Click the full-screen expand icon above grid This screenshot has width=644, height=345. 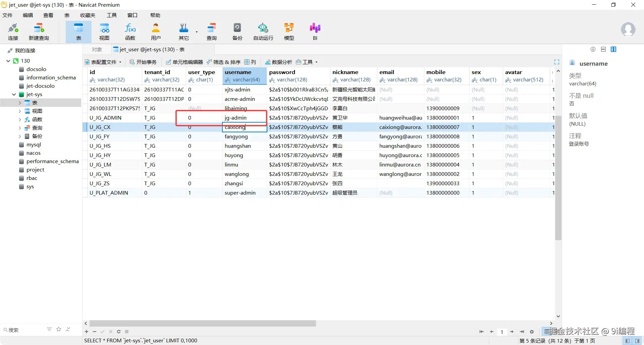click(557, 62)
